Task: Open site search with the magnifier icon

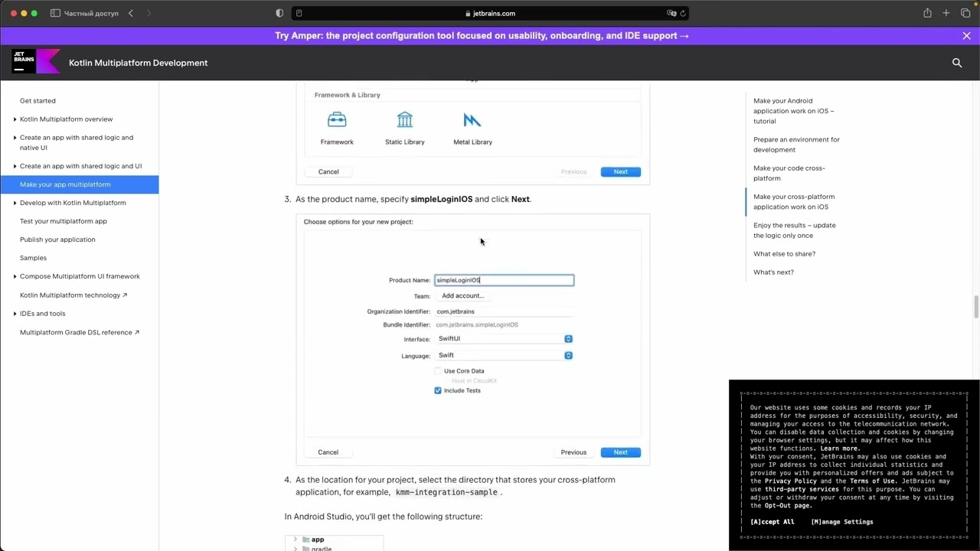Action: (957, 63)
